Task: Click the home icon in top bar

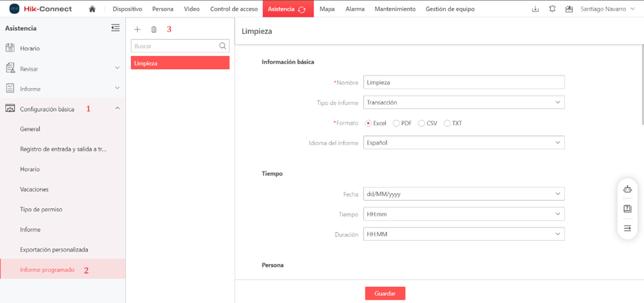Action: pyautogui.click(x=93, y=9)
